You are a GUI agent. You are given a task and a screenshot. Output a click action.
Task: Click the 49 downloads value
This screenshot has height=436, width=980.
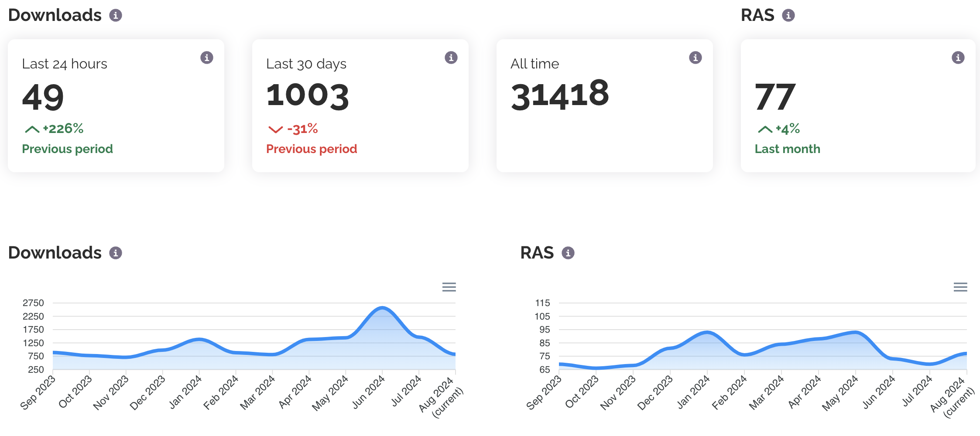(x=43, y=97)
